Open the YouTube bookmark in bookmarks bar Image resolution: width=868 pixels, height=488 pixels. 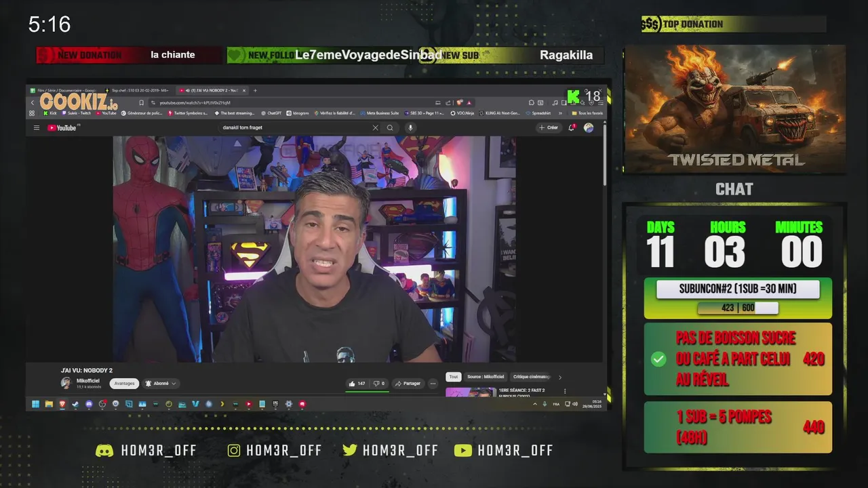[106, 113]
